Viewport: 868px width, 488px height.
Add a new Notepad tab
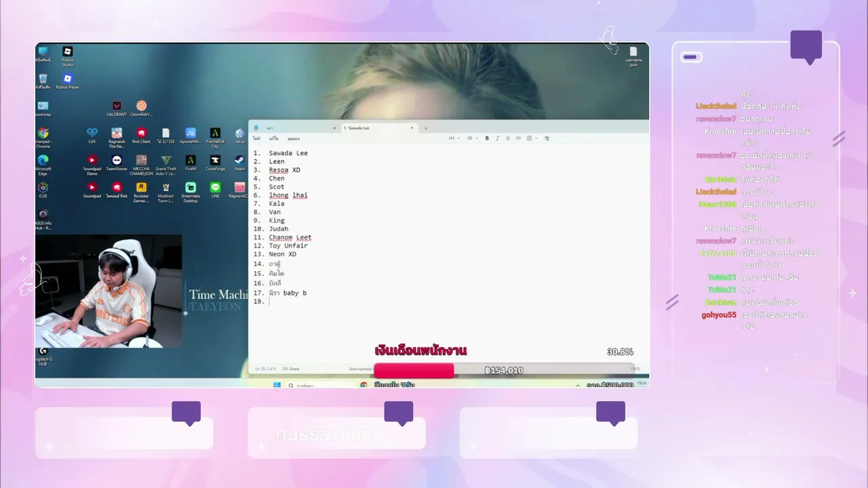click(426, 127)
